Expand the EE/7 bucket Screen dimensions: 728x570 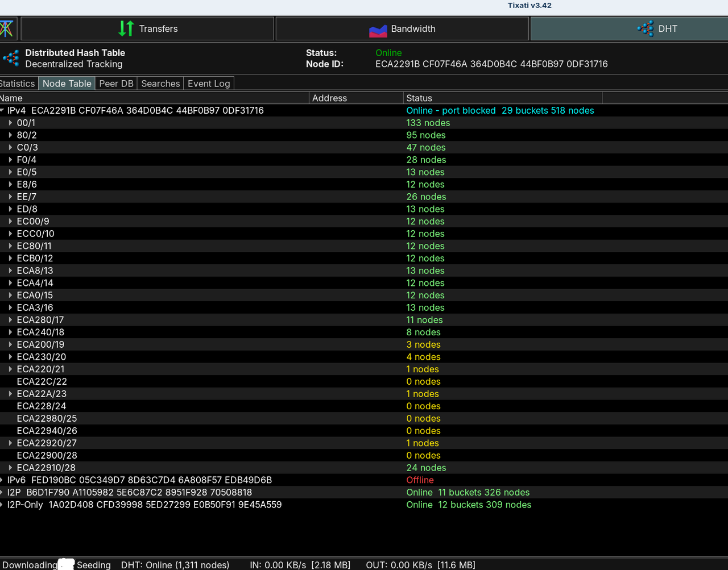click(x=10, y=197)
